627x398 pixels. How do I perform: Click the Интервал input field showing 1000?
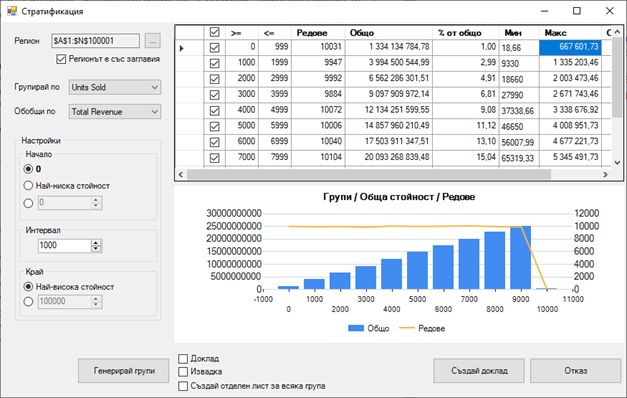coord(65,246)
